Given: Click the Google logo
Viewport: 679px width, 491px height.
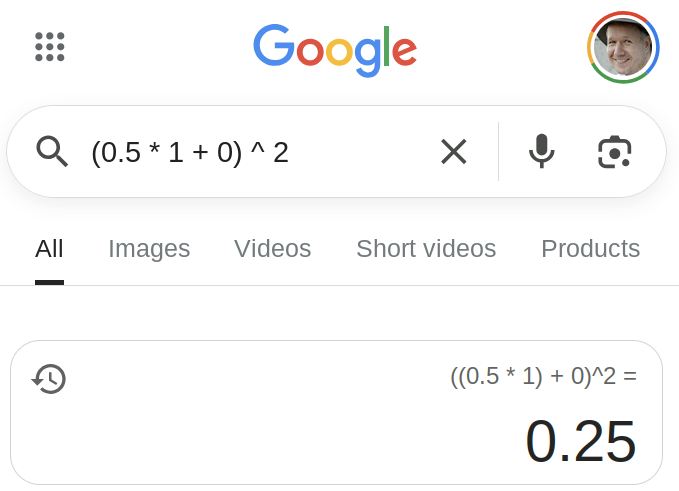Looking at the screenshot, I should [x=335, y=48].
